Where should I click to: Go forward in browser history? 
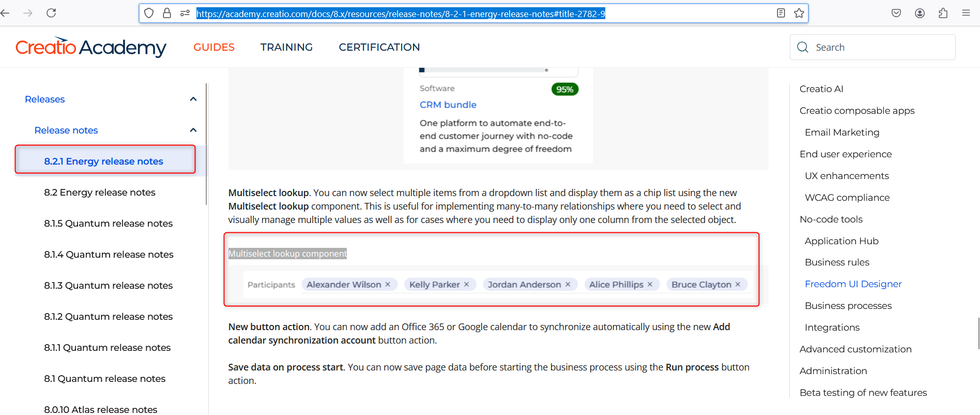point(28,13)
